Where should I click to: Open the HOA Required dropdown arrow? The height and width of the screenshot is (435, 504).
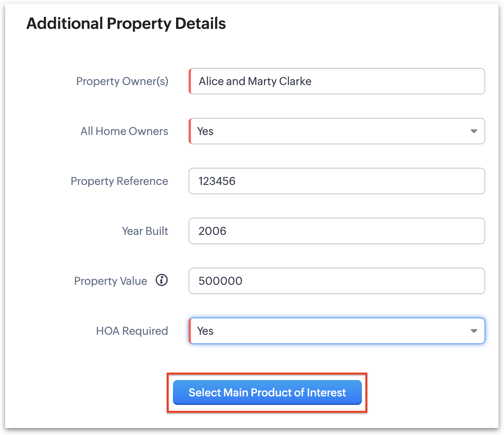click(x=474, y=331)
